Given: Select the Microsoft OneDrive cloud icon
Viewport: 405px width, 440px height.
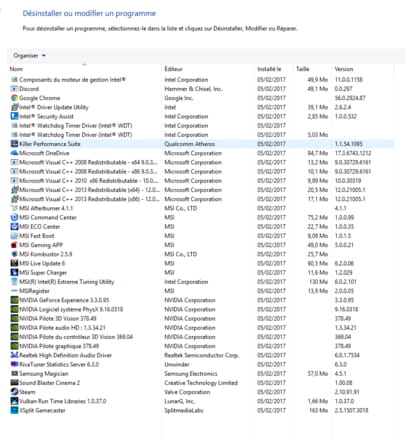Looking at the screenshot, I should (14, 153).
